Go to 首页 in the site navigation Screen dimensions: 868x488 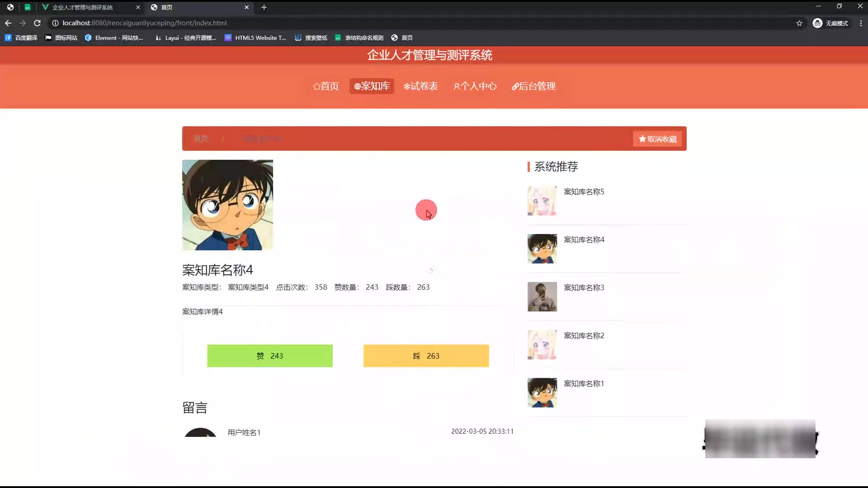[x=326, y=86]
